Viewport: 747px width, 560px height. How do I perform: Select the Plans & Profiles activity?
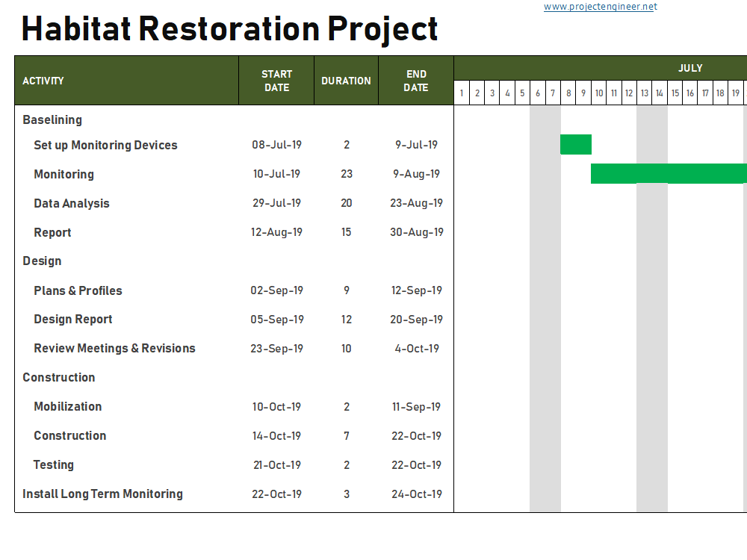tap(78, 290)
